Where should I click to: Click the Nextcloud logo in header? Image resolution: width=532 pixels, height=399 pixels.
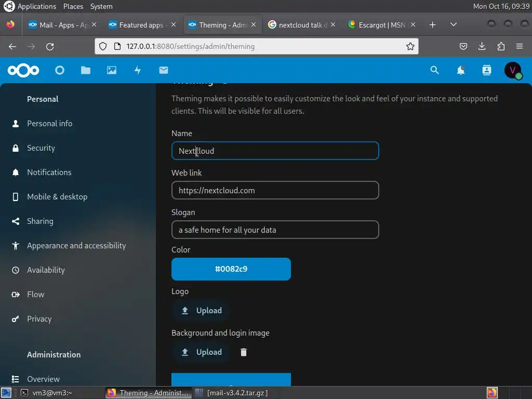[x=23, y=70]
